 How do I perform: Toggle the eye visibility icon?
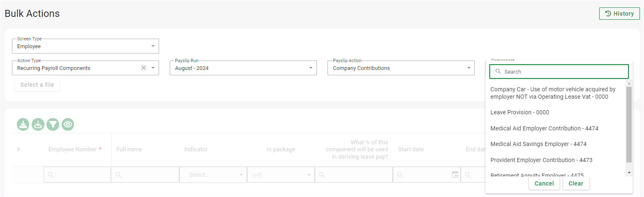pyautogui.click(x=68, y=124)
